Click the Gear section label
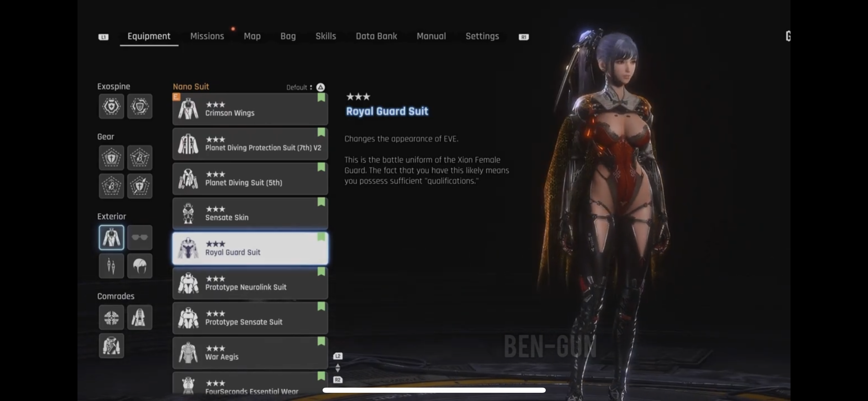868x401 pixels. (x=106, y=137)
